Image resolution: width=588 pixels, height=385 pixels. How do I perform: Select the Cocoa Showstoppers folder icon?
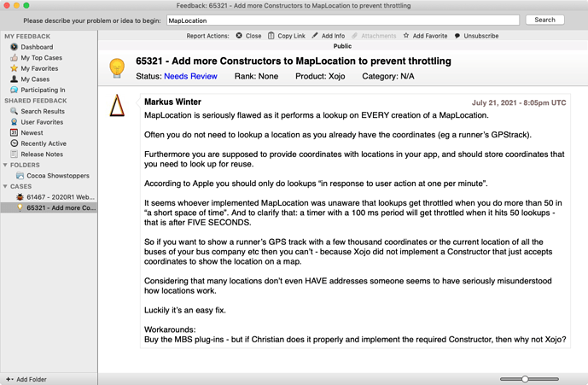coord(20,176)
